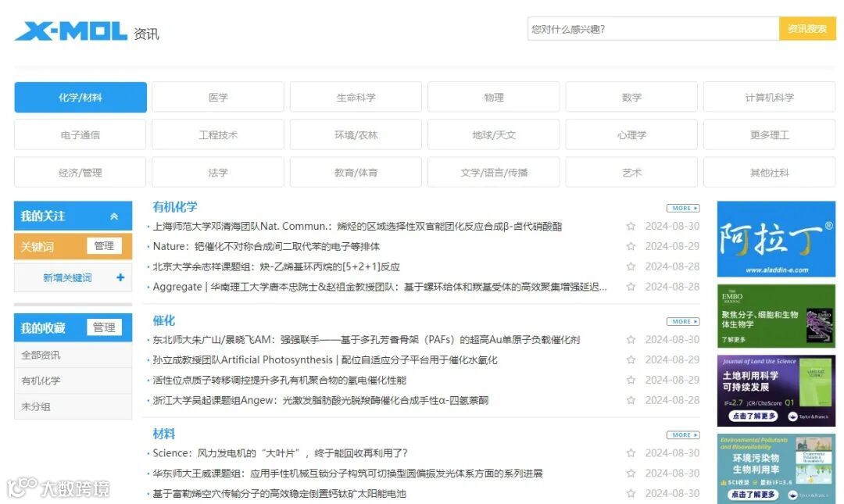Open Science 风力发电机的大叶片 article

[280, 453]
